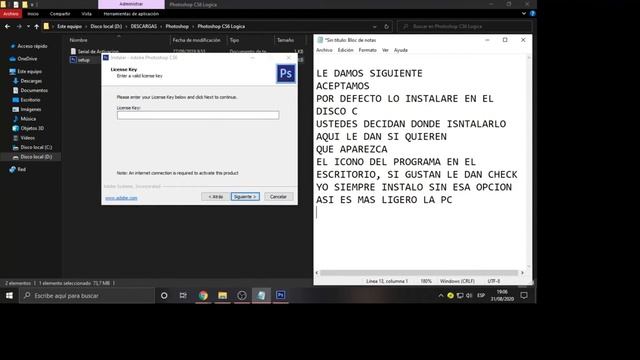Switch to the Inicio ribbon tab

pos(33,14)
